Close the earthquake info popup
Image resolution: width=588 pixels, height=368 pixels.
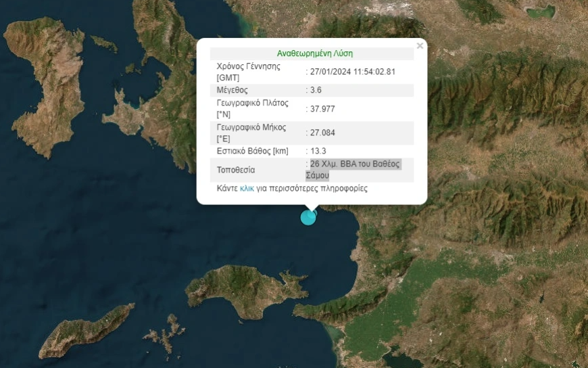(420, 46)
